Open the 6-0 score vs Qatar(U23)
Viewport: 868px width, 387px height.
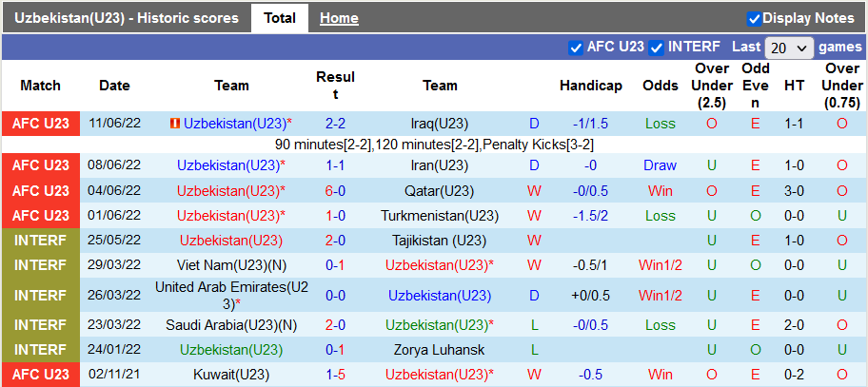[335, 190]
